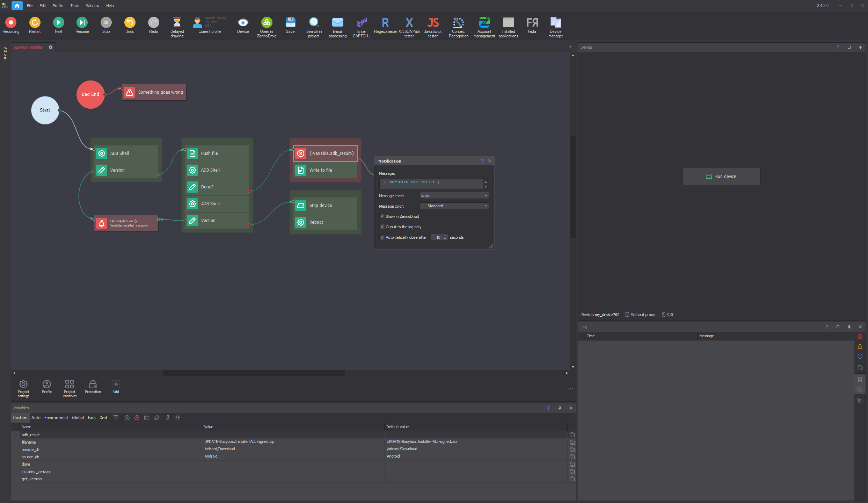The height and width of the screenshot is (503, 868).
Task: Click the Message text input field
Action: pos(431,184)
